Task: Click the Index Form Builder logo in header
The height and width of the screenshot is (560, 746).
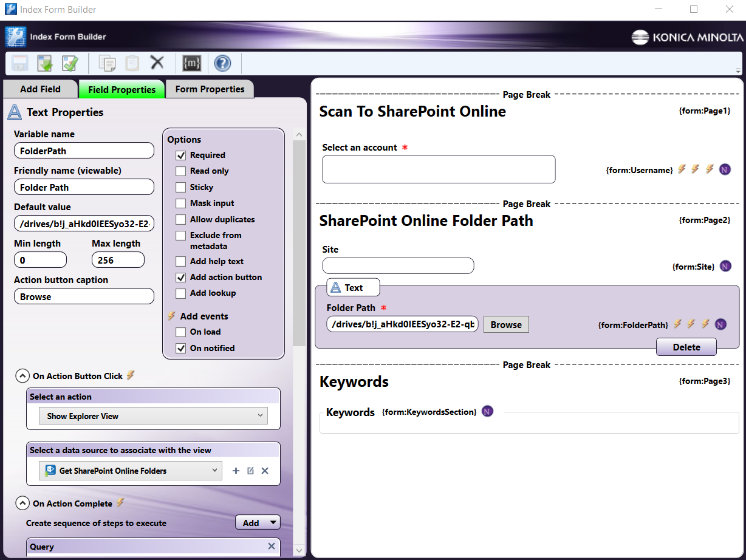Action: (x=16, y=37)
